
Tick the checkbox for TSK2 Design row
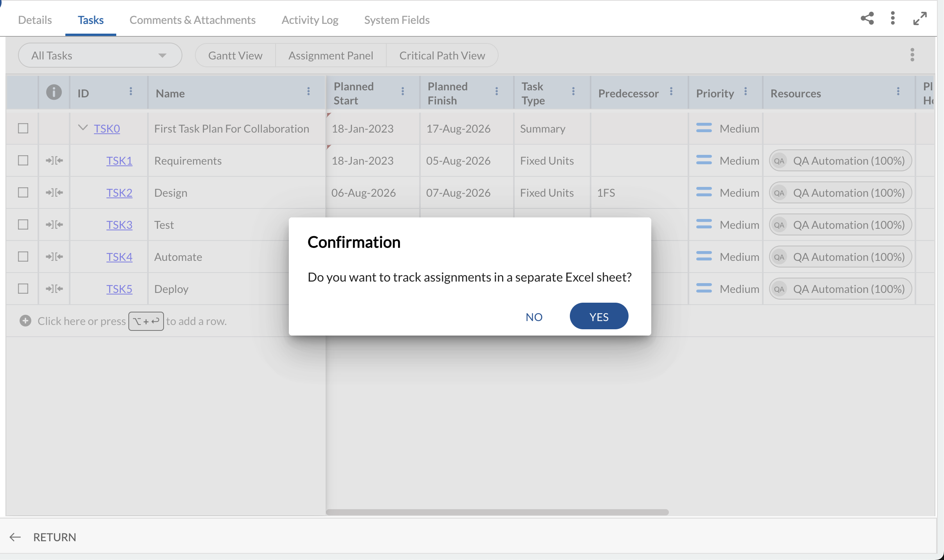coord(23,192)
